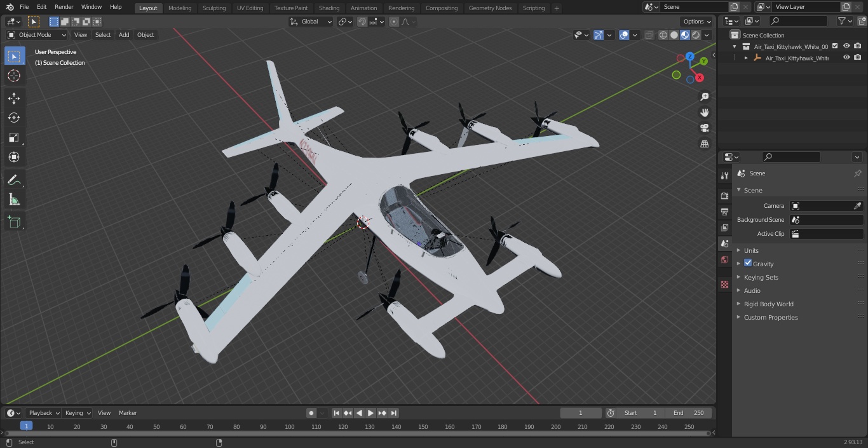Activate the Cursor tool
The width and height of the screenshot is (868, 448).
click(14, 76)
